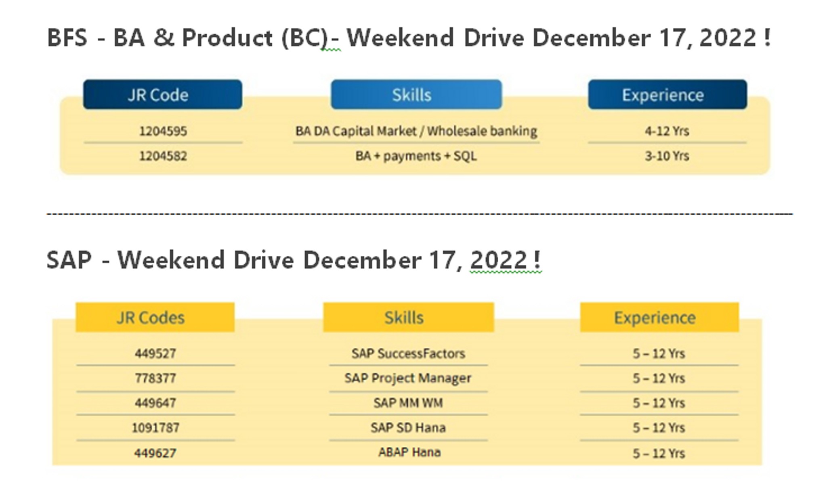
Task: Click the 4-12 Yrs experience entry
Action: point(667,131)
